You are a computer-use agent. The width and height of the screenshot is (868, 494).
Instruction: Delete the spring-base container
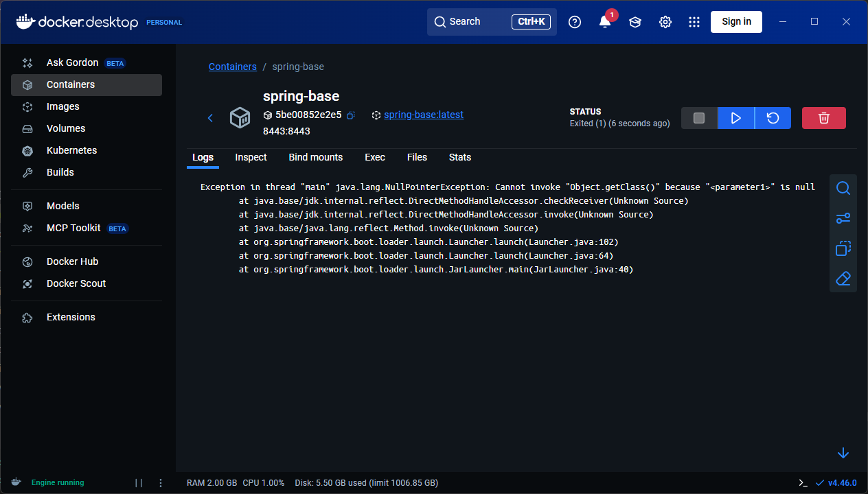823,118
